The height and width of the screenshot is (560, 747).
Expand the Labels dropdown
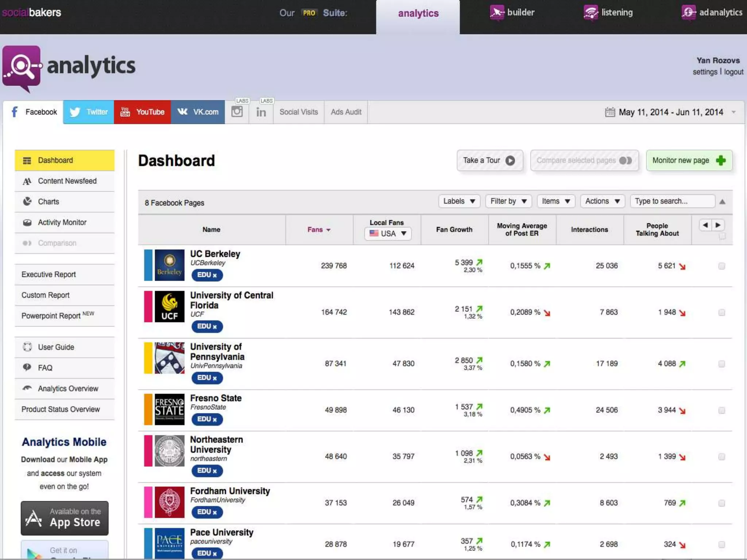click(x=459, y=201)
